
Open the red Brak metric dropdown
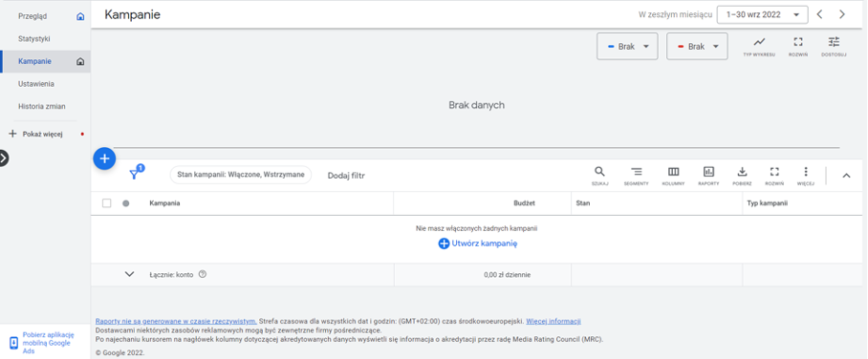tap(697, 47)
